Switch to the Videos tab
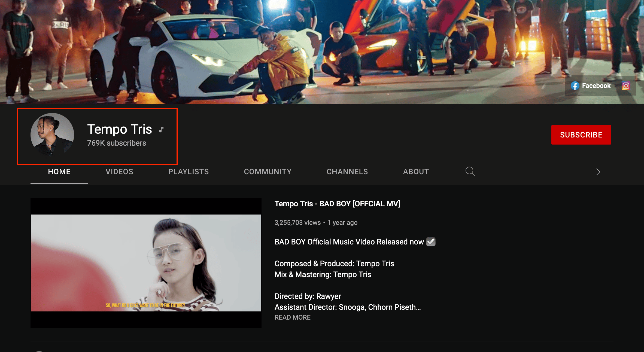 pyautogui.click(x=119, y=172)
